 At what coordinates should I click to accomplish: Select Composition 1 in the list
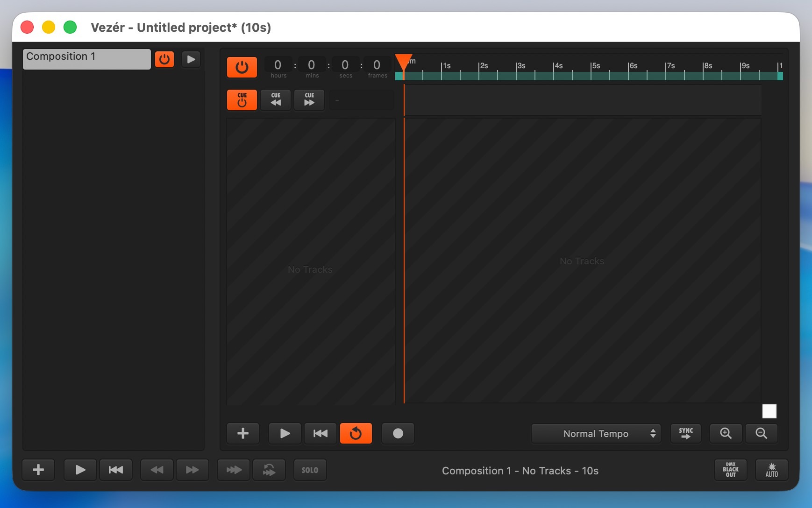(x=87, y=59)
